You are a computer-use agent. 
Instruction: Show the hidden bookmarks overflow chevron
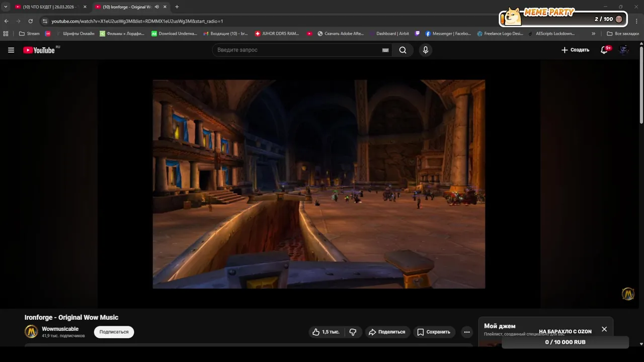[593, 34]
